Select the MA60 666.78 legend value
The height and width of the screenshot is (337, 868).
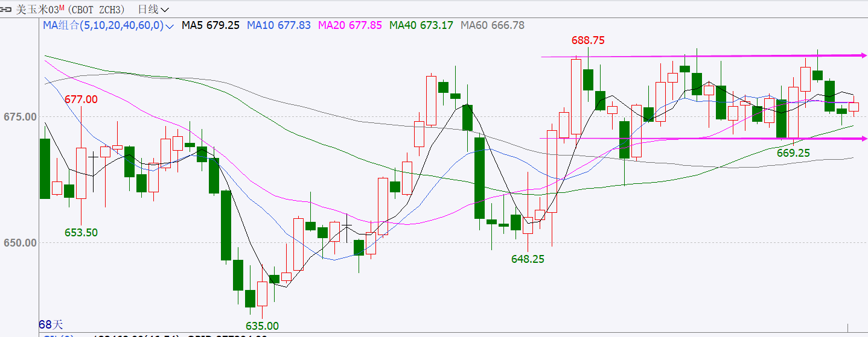[x=493, y=25]
